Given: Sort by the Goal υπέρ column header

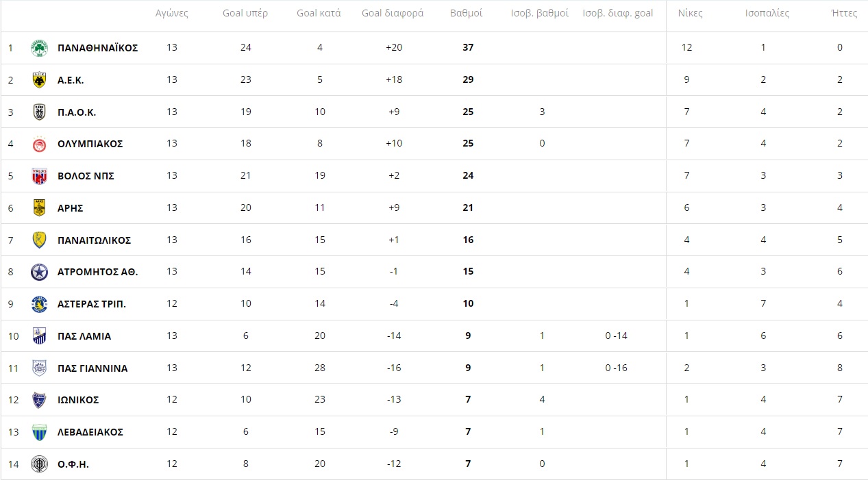Looking at the screenshot, I should pos(245,14).
